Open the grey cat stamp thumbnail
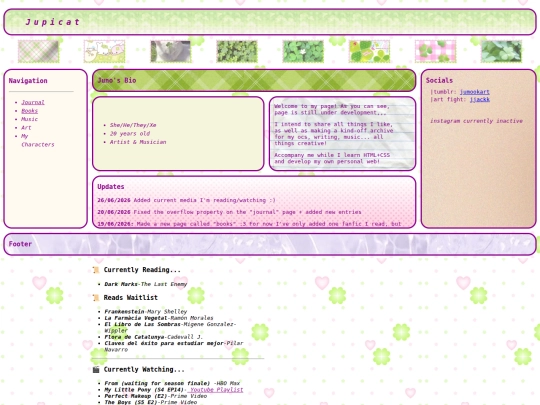The height and width of the screenshot is (405, 540). (171, 51)
